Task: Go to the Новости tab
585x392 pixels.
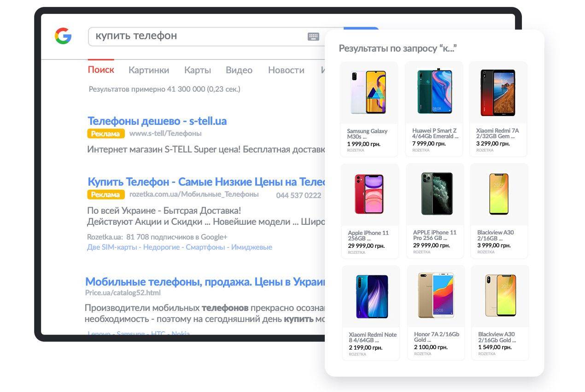Action: click(286, 70)
